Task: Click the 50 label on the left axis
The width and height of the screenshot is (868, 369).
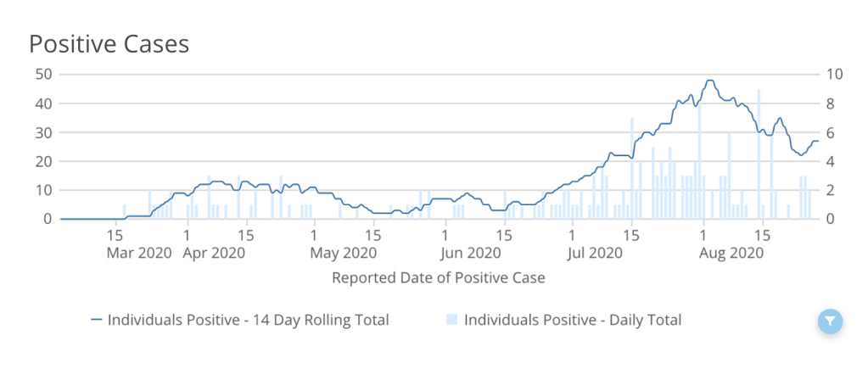Action: [43, 74]
